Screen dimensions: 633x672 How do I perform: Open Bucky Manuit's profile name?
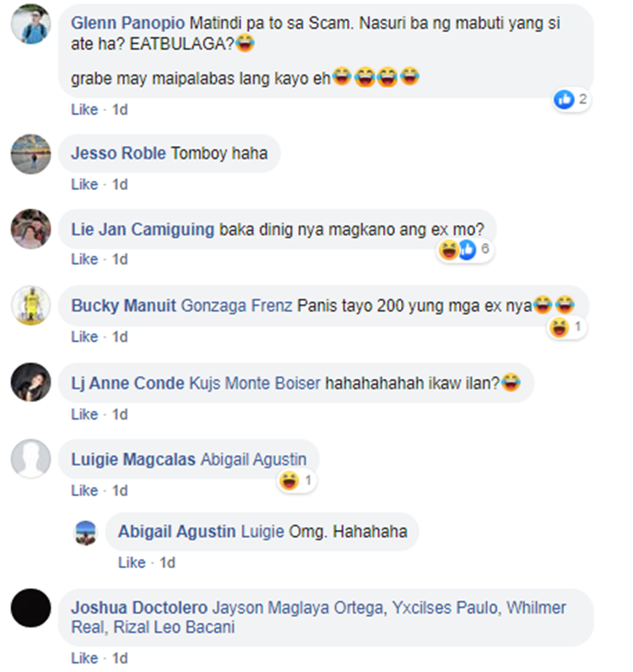pos(123,306)
